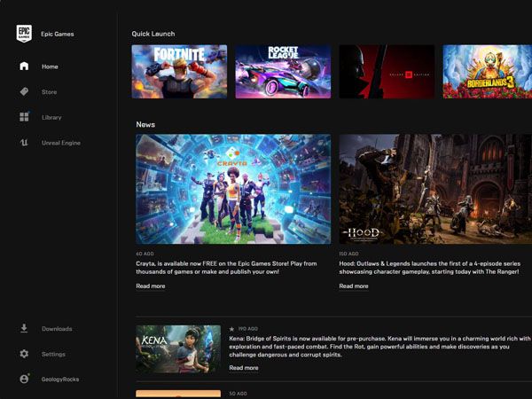
Task: Launch Borderlands 3 from Quick Launch
Action: [488, 72]
